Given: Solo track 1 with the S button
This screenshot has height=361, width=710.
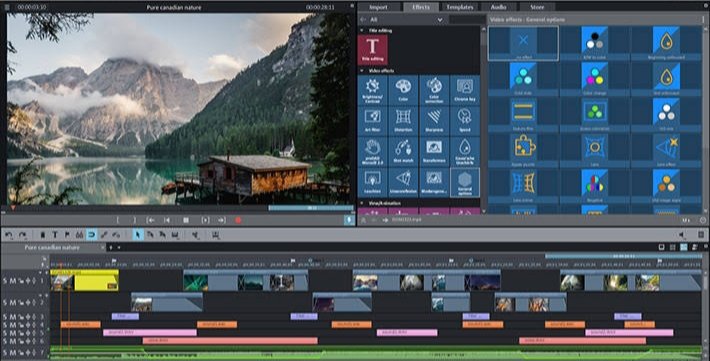Looking at the screenshot, I should tap(5, 281).
